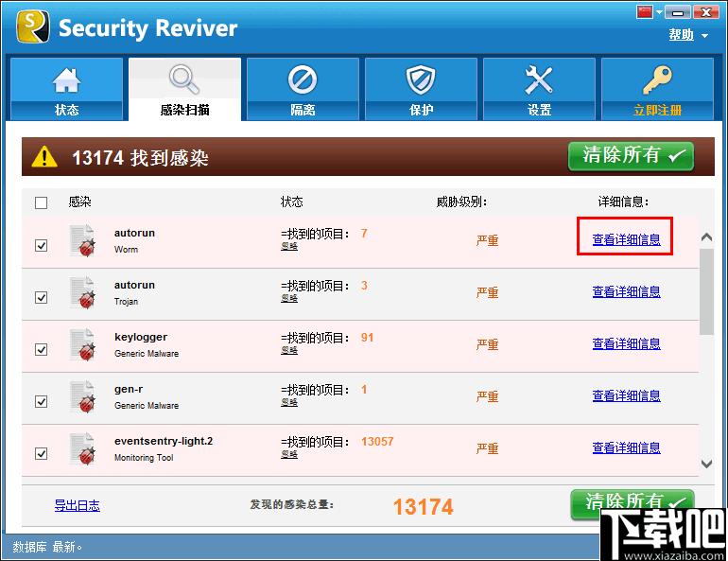Click 忽略 link under gen-r
The height and width of the screenshot is (561, 728).
(x=289, y=402)
